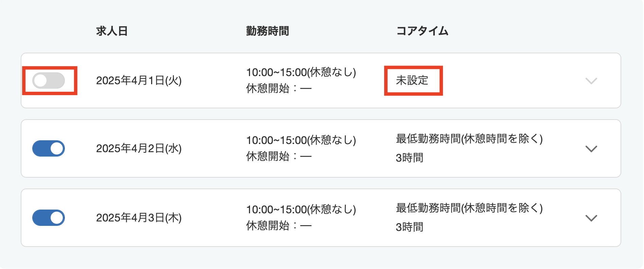This screenshot has width=644, height=269.
Task: Click the 勤務時間 column header
Action: click(x=267, y=31)
